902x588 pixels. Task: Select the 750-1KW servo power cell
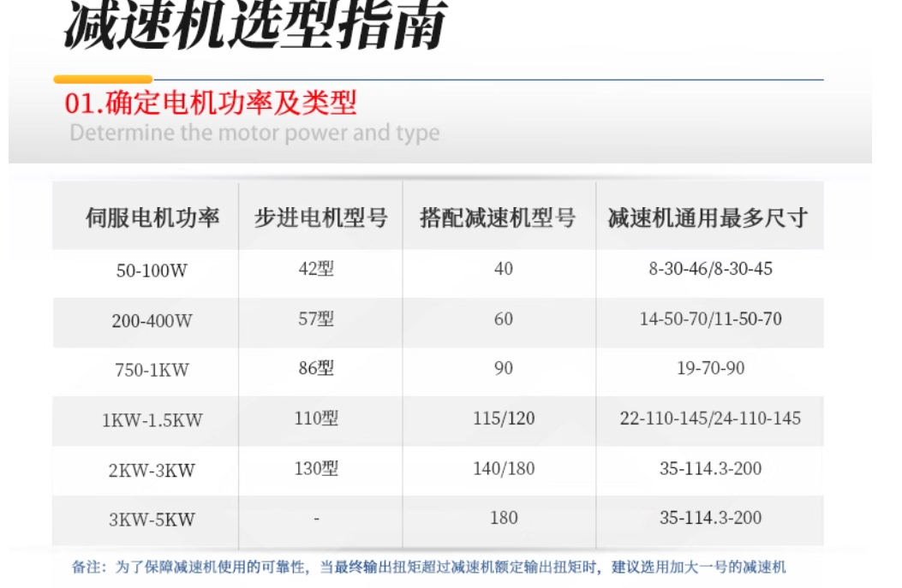152,371
